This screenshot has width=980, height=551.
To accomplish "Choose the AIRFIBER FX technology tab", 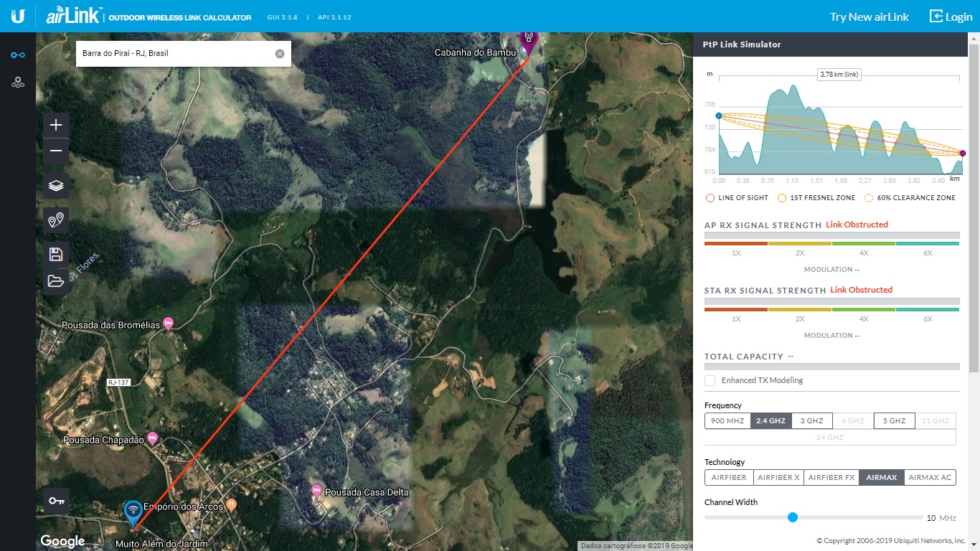I will click(x=831, y=477).
